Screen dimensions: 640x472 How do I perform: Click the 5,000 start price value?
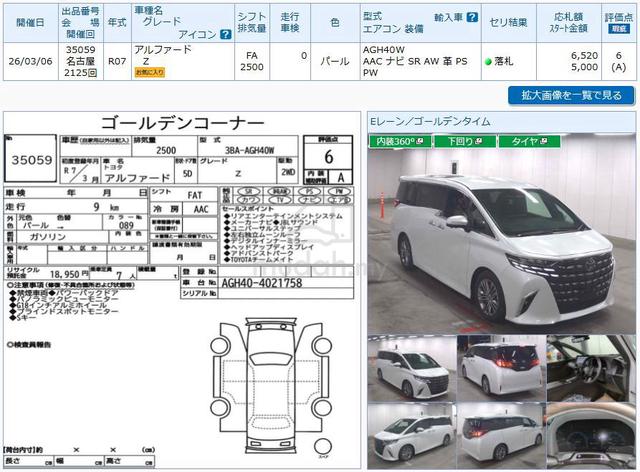pyautogui.click(x=584, y=67)
